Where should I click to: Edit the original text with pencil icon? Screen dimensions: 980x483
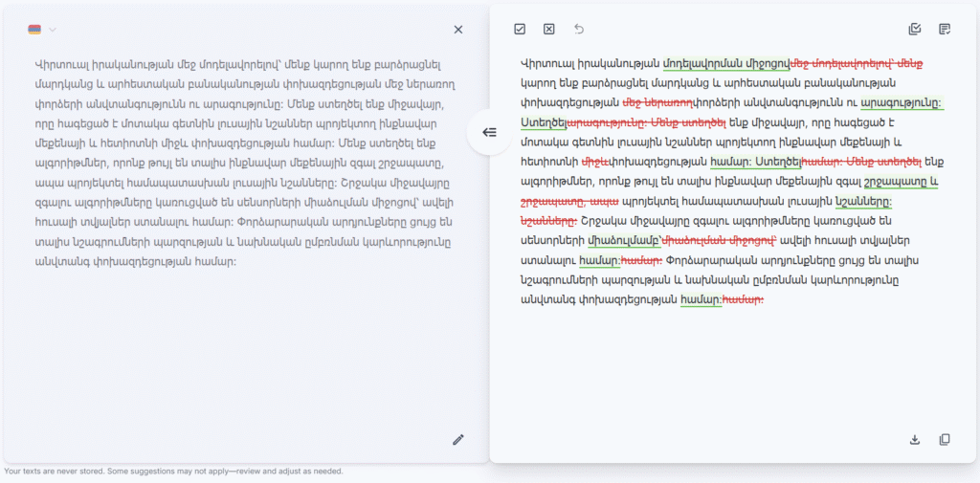point(458,440)
